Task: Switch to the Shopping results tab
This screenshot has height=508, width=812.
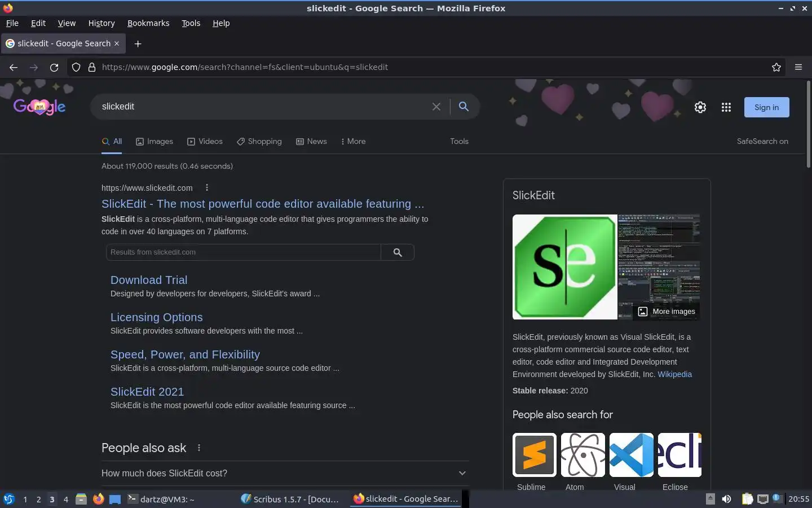Action: coord(259,142)
